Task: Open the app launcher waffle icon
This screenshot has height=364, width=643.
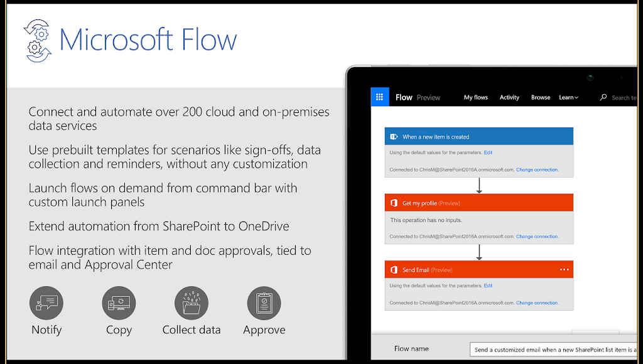Action: [x=380, y=97]
